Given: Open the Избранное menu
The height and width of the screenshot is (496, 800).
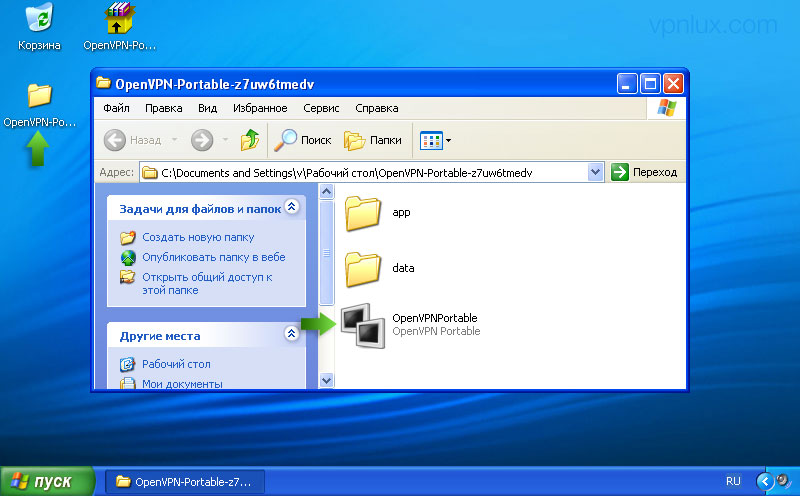Looking at the screenshot, I should [x=260, y=108].
